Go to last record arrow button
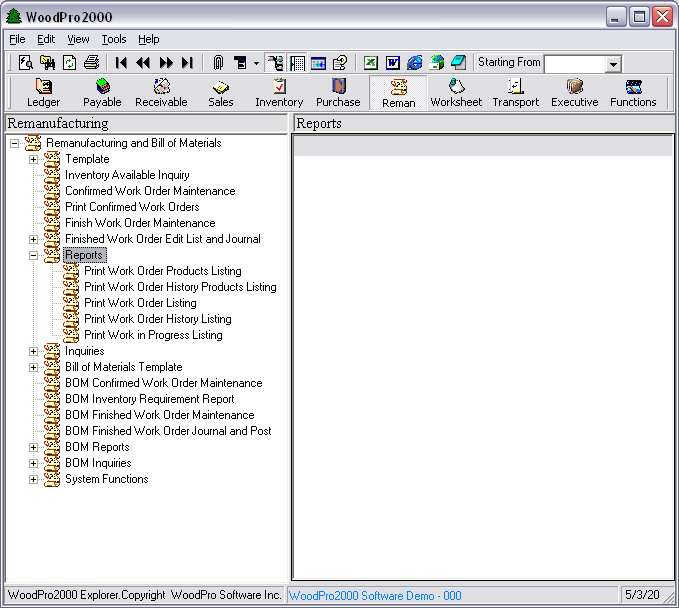679x608 pixels. click(187, 63)
